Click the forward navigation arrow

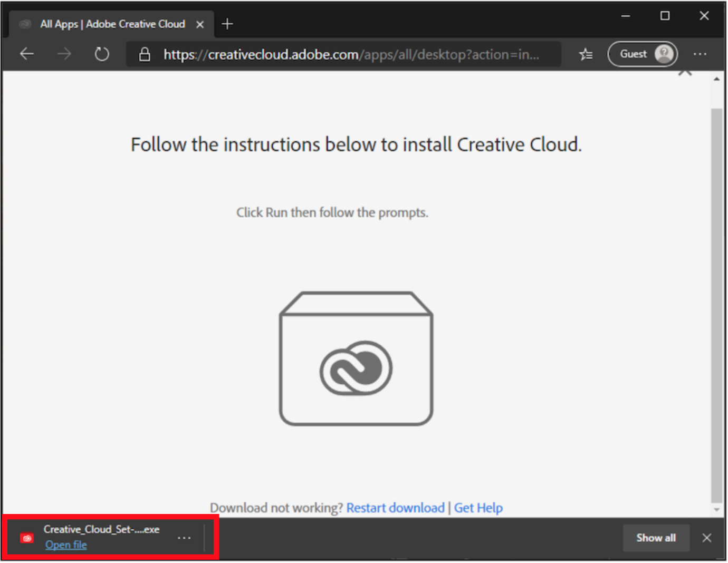pyautogui.click(x=64, y=54)
